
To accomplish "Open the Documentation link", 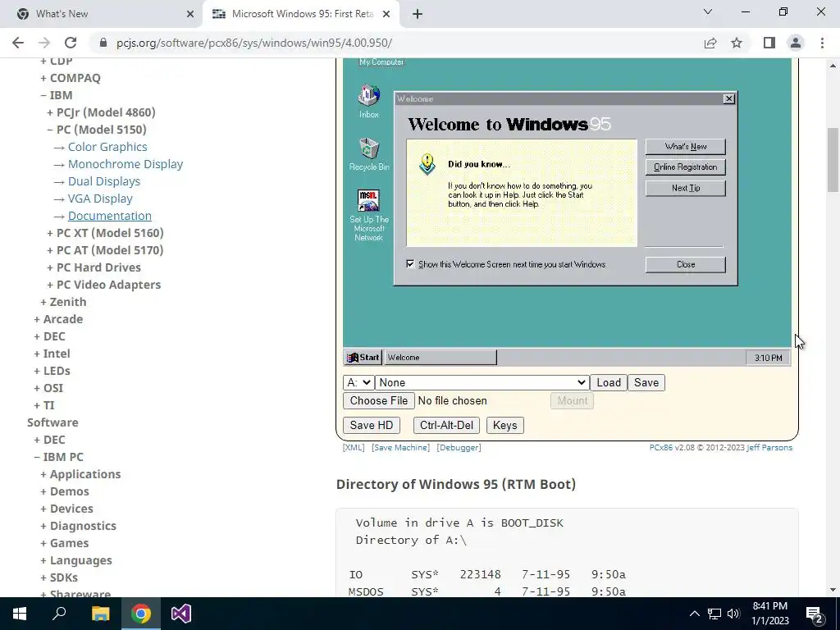I will point(110,216).
